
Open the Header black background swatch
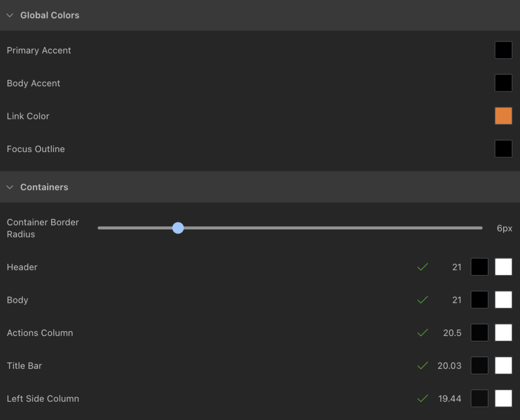[479, 267]
